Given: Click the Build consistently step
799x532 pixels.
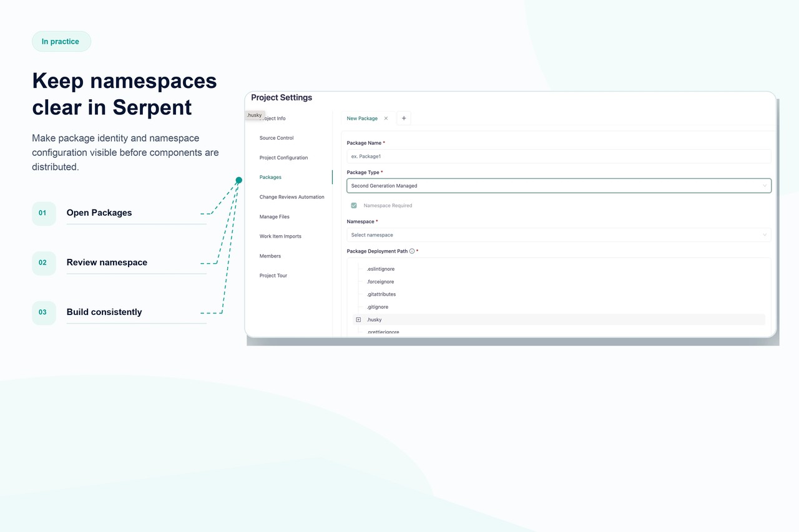Looking at the screenshot, I should (x=104, y=312).
